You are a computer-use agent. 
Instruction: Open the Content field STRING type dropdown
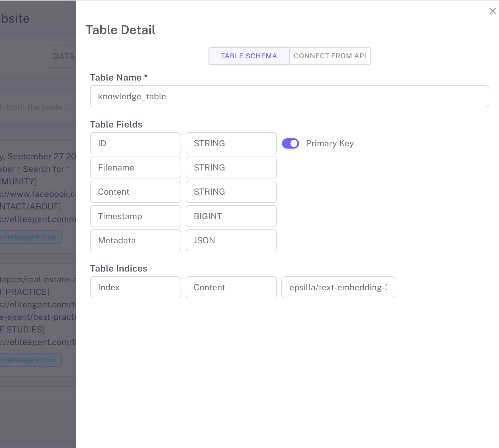(231, 192)
